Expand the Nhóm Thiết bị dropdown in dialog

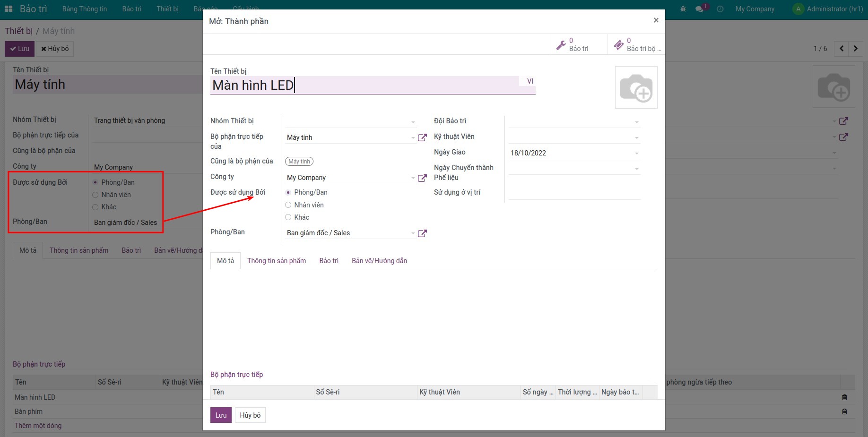click(x=413, y=122)
